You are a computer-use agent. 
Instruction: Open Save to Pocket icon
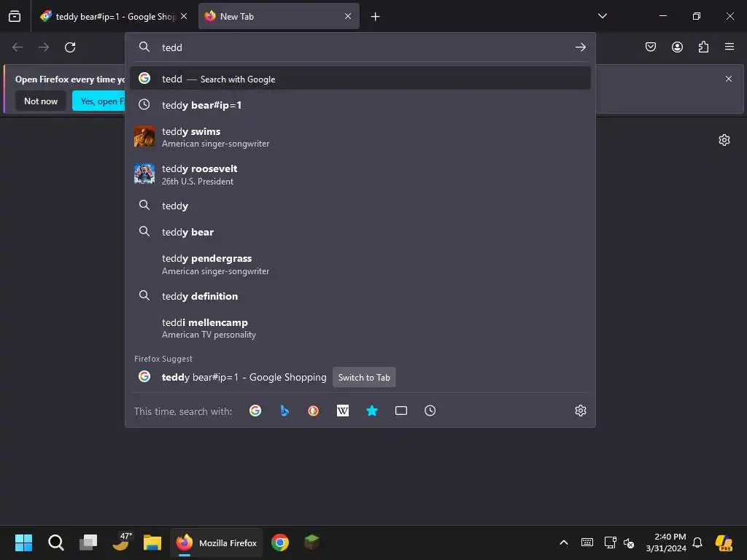[x=651, y=47]
